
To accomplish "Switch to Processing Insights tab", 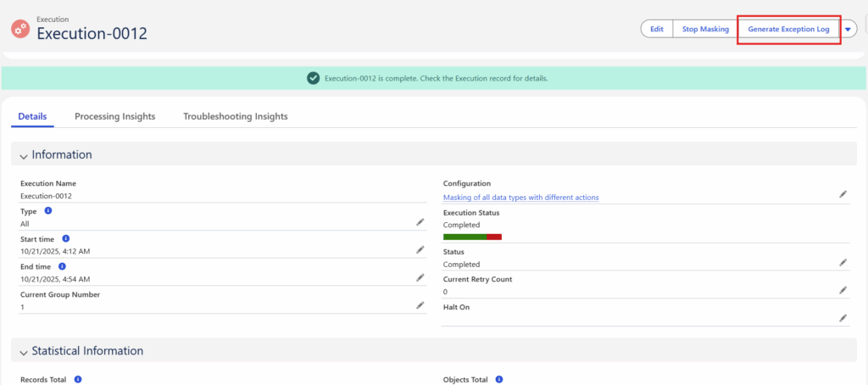I will (x=114, y=116).
